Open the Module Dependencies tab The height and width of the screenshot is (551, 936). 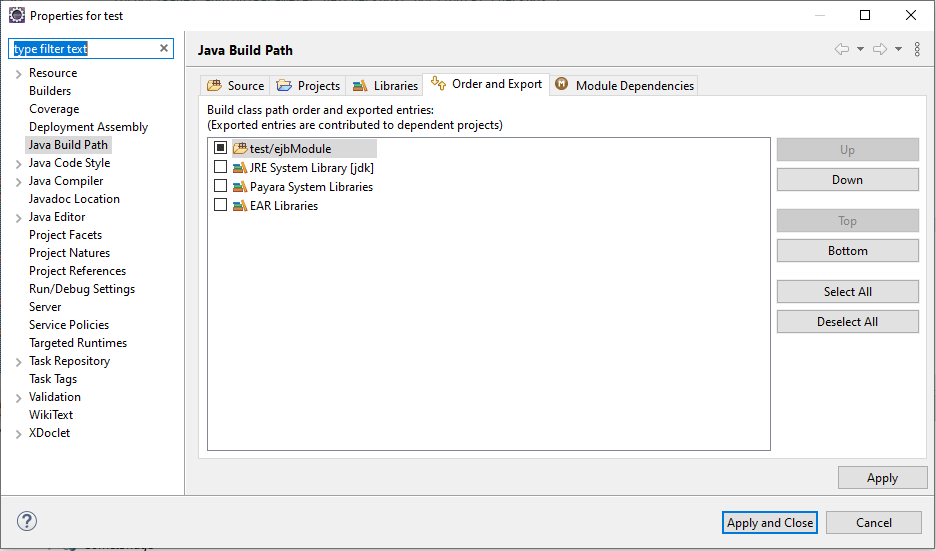tap(625, 86)
